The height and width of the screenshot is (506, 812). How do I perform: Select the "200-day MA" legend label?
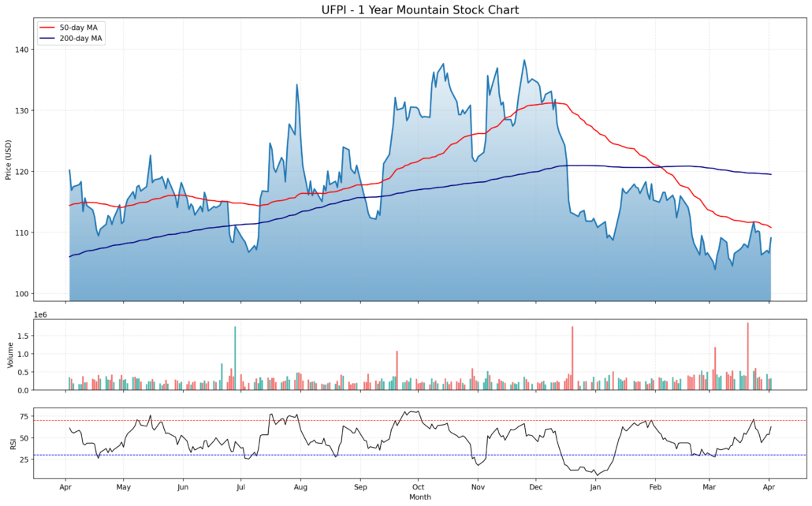80,39
